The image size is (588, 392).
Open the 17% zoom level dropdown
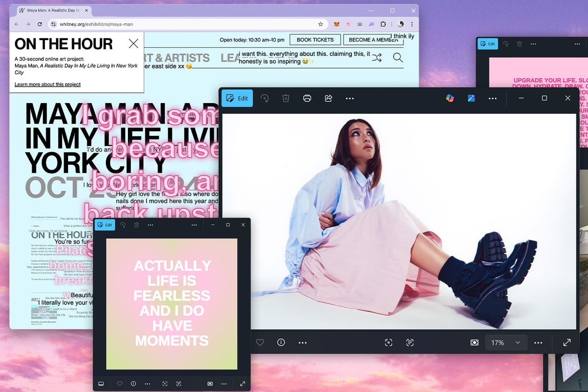coord(506,343)
